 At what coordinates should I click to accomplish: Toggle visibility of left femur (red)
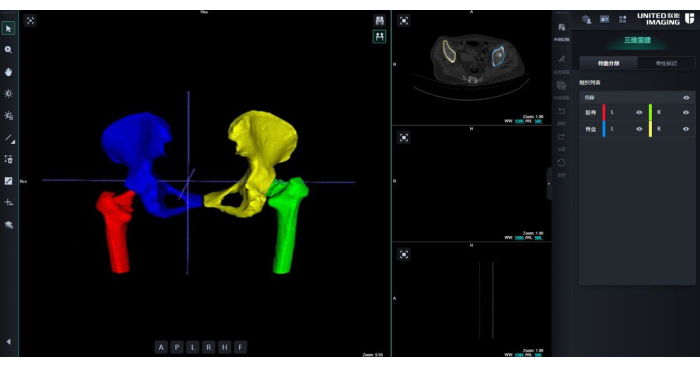639,113
